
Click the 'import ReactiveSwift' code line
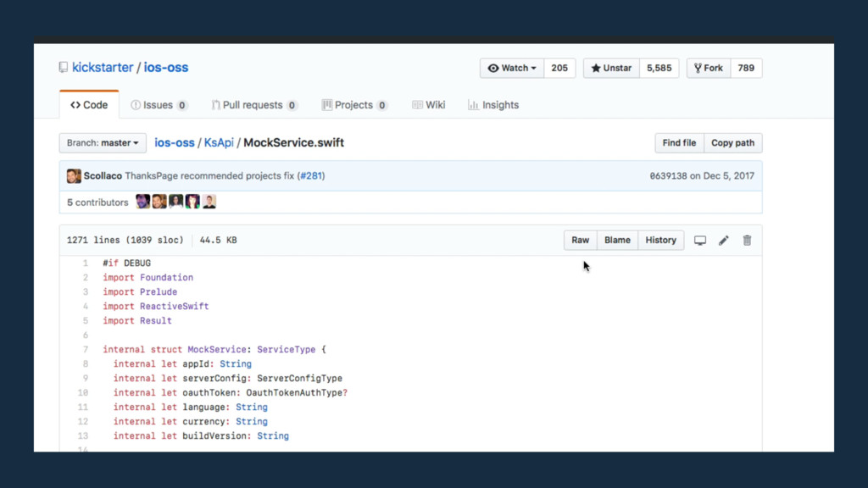pyautogui.click(x=156, y=307)
